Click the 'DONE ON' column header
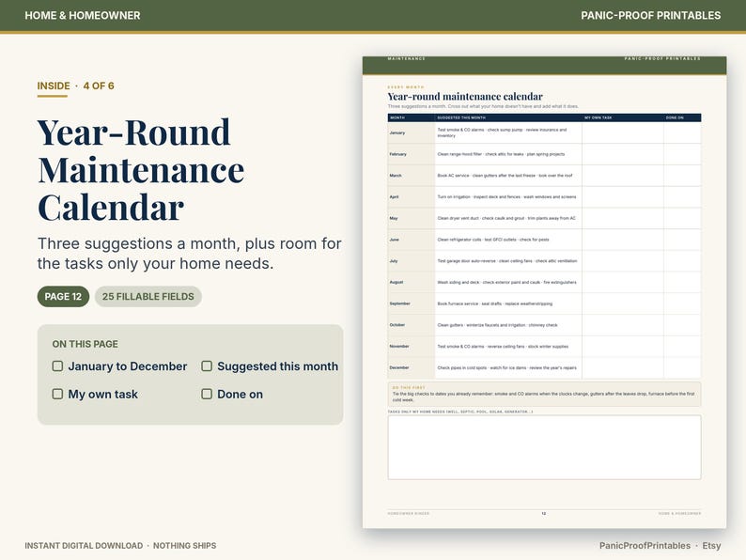Screen dimensions: 746x560 (x=675, y=117)
